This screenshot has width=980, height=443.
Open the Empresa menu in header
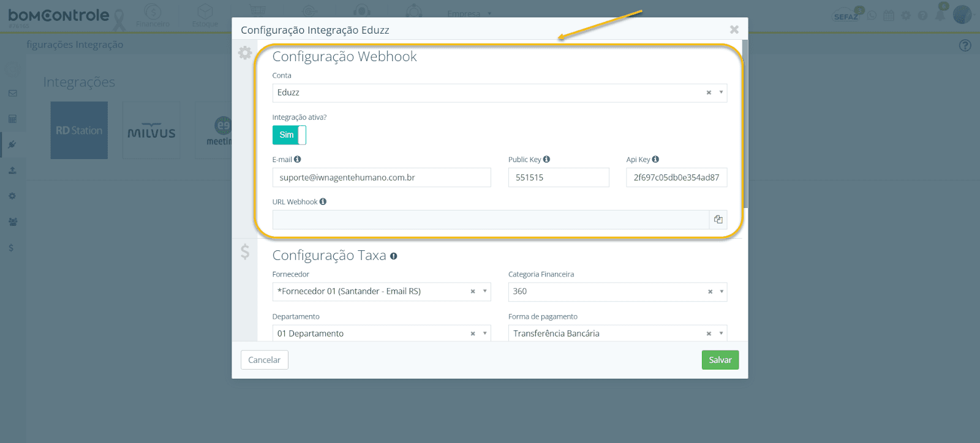coord(469,13)
